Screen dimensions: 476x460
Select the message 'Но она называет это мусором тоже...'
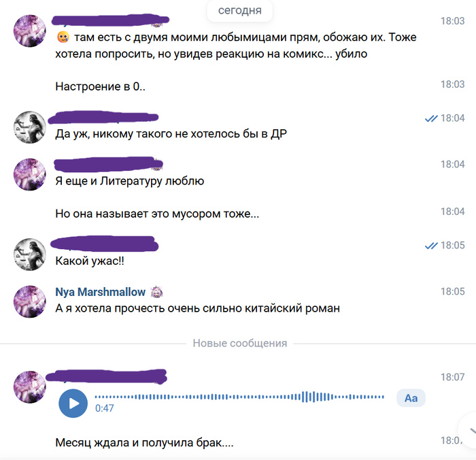(x=157, y=214)
